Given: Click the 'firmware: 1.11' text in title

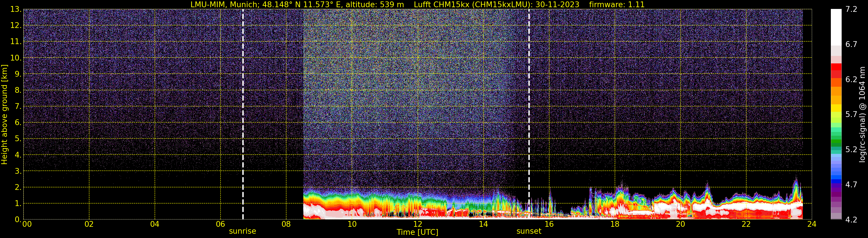Looking at the screenshot, I should pos(617,5).
